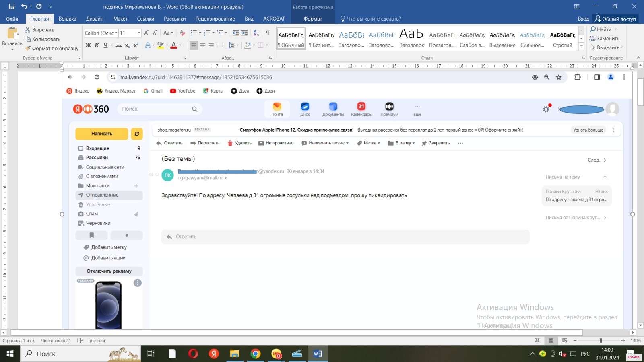Open the Calibri font name dropdown
Screen dimensions: 644x362
click(116, 33)
